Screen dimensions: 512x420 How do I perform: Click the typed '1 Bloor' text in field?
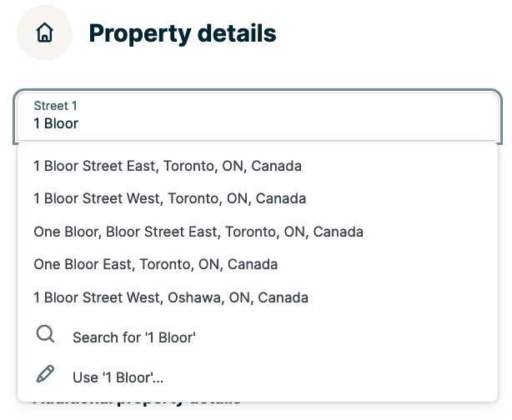(56, 123)
